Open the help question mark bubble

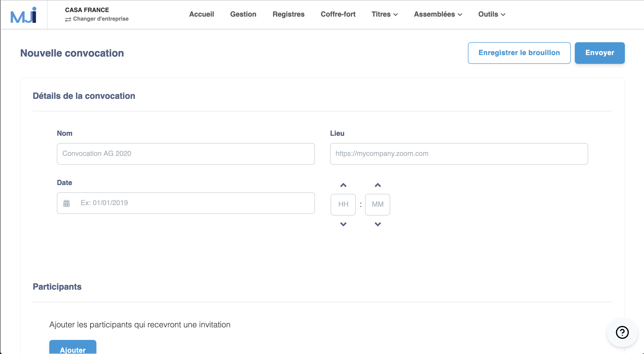point(622,332)
